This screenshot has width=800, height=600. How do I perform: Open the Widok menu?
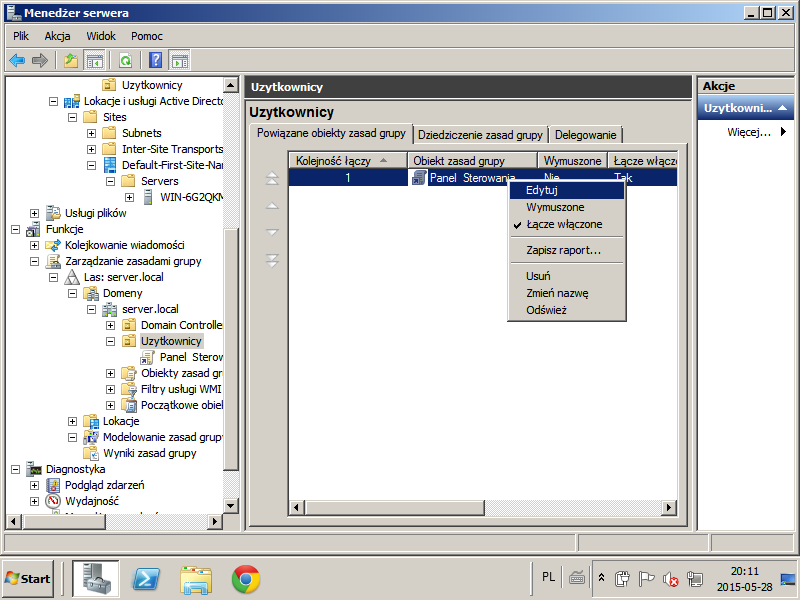coord(101,36)
